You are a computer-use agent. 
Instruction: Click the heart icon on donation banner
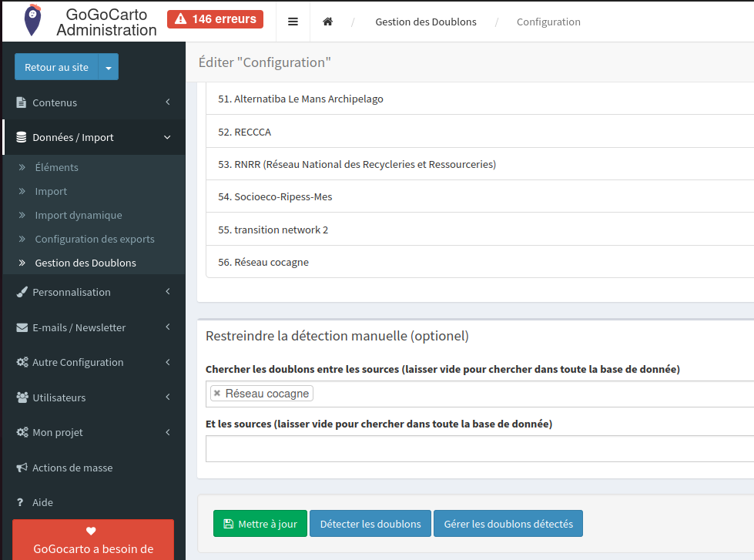[91, 531]
